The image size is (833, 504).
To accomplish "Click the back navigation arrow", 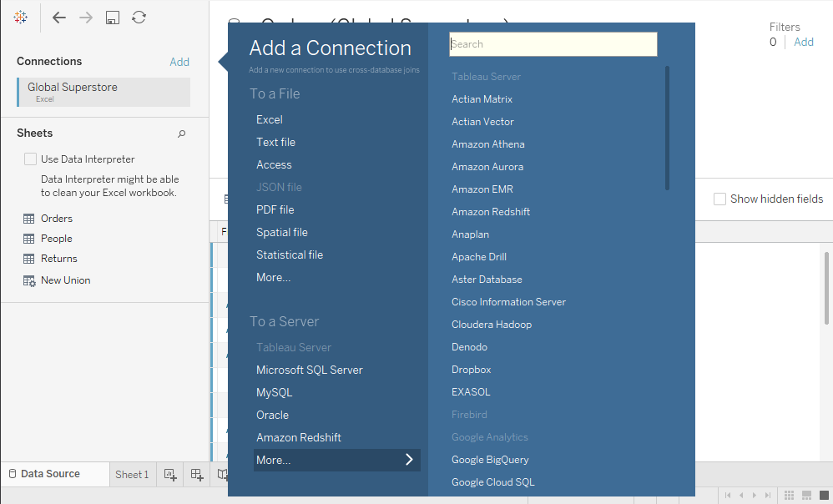I will 58,17.
